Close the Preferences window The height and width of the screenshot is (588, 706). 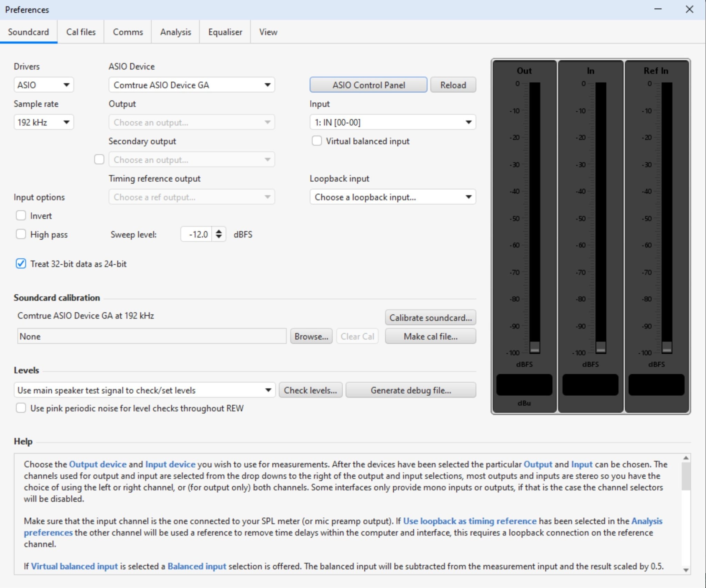click(x=689, y=9)
